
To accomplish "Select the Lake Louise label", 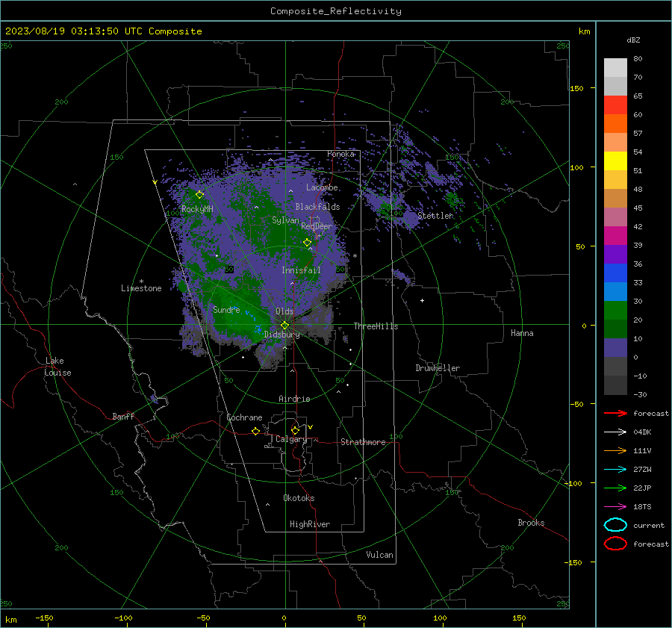I will point(57,367).
